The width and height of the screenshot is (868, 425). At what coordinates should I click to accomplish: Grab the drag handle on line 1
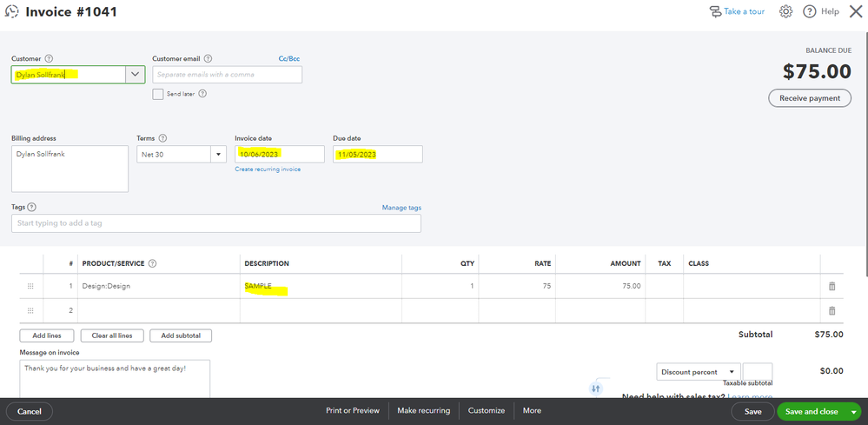[30, 286]
